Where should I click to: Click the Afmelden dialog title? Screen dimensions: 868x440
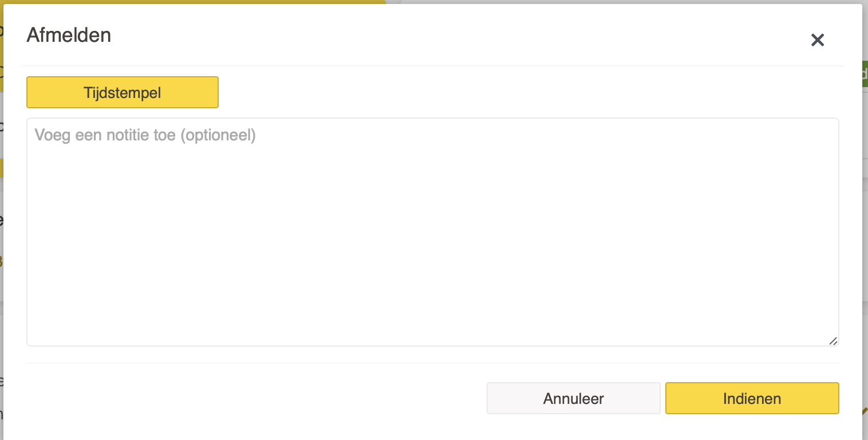pos(69,36)
